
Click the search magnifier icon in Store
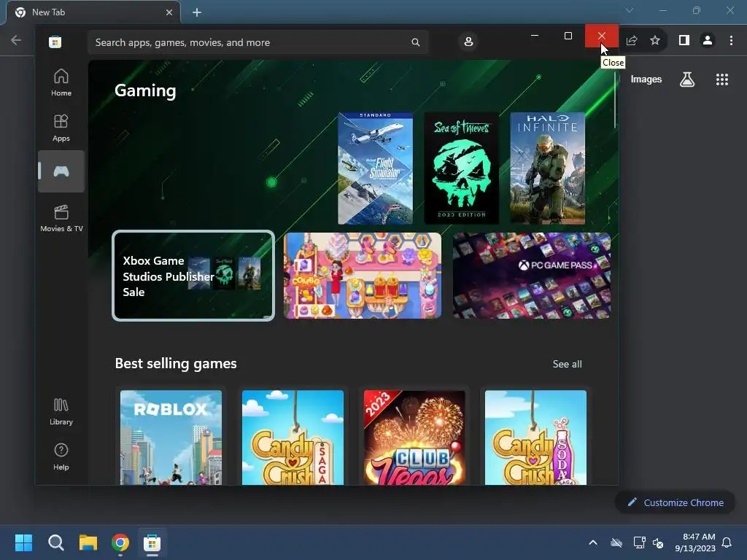click(415, 42)
